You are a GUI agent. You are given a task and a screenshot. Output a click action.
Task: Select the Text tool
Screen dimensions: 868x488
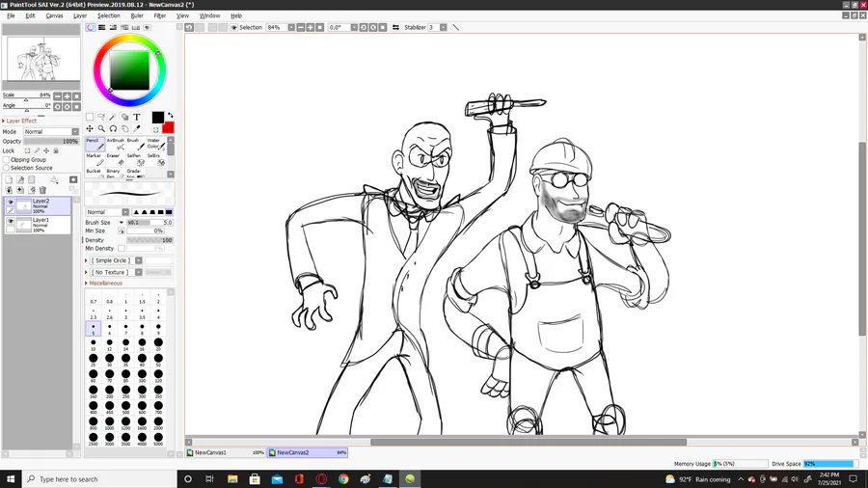pyautogui.click(x=137, y=117)
